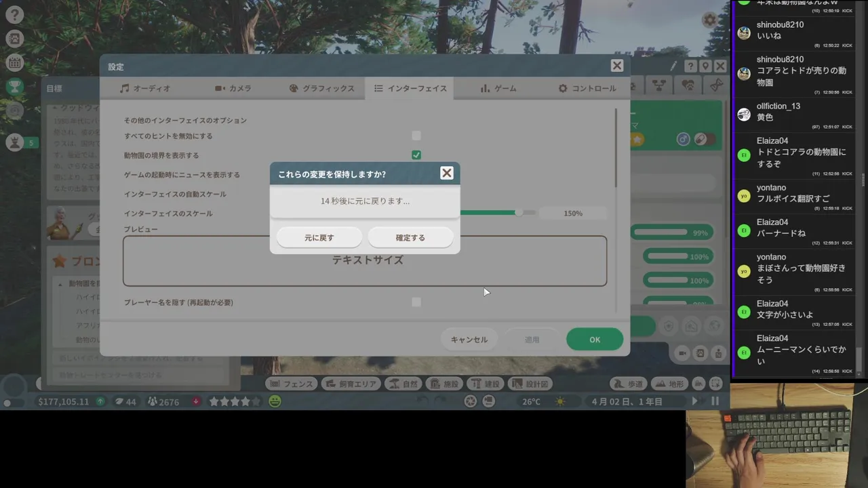868x488 pixels.
Task: Open the family tree tab icon
Action: click(658, 85)
